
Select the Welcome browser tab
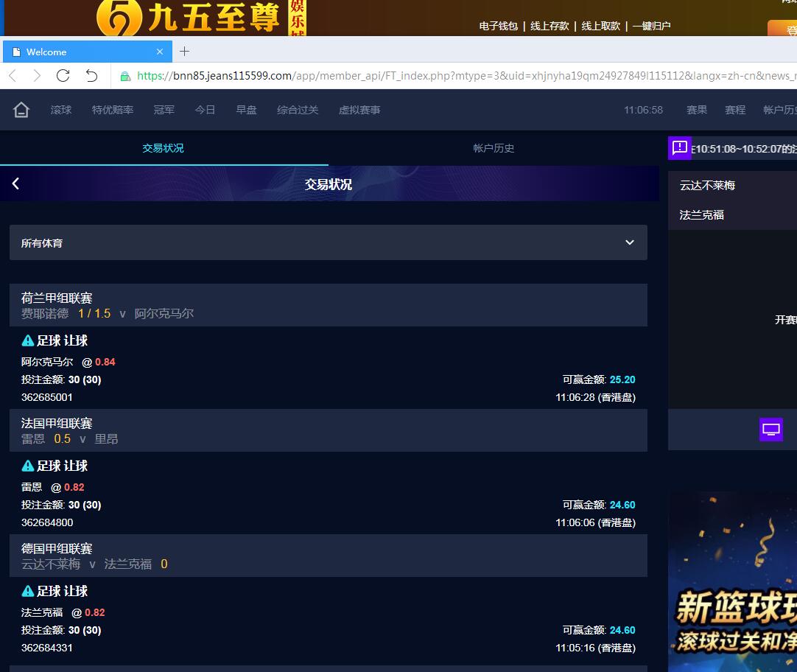pos(88,52)
